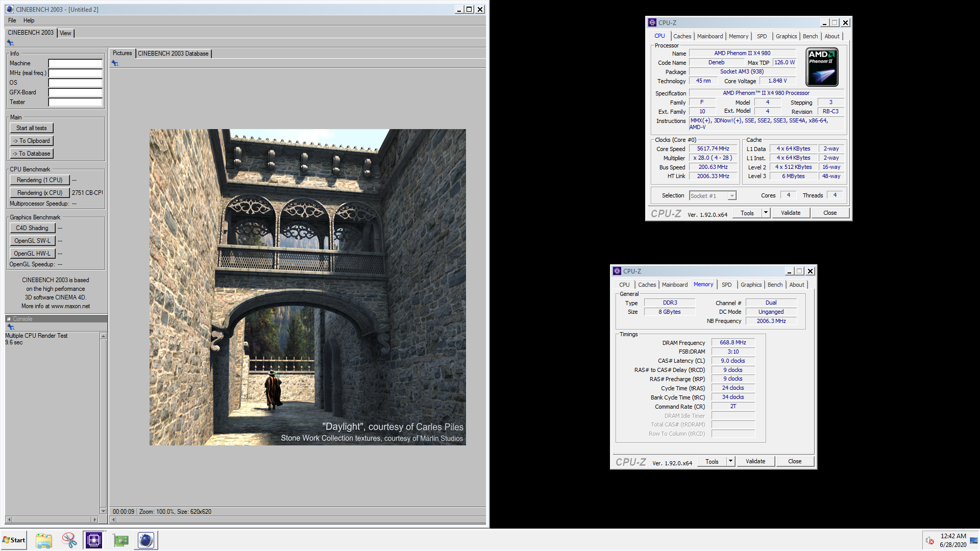
Task: Click the rendered Daylight castle image
Action: click(308, 287)
